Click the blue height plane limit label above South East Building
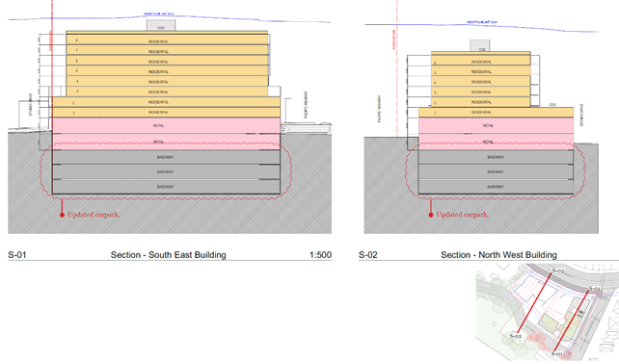This screenshot has width=619, height=364. click(x=159, y=13)
